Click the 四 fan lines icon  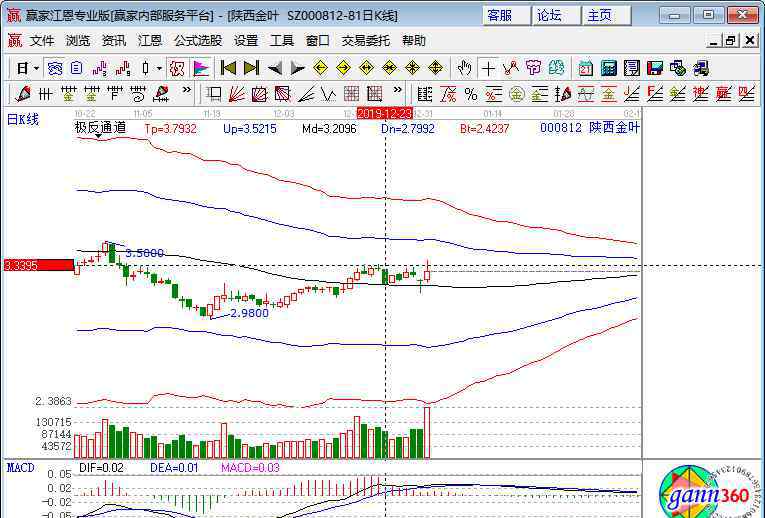pyautogui.click(x=746, y=94)
